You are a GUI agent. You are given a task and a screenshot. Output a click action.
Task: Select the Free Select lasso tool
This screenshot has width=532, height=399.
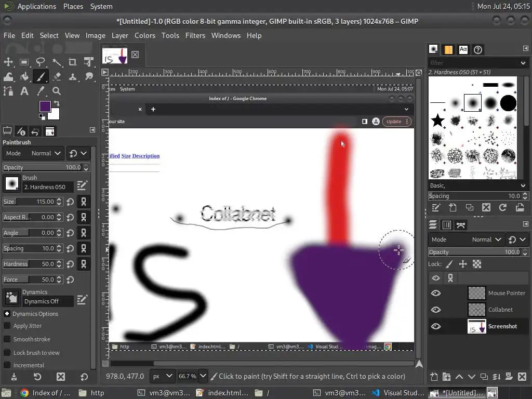tap(41, 62)
